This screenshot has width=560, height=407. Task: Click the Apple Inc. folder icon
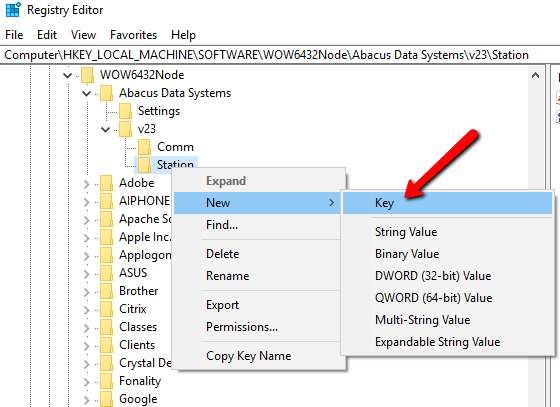click(x=106, y=237)
